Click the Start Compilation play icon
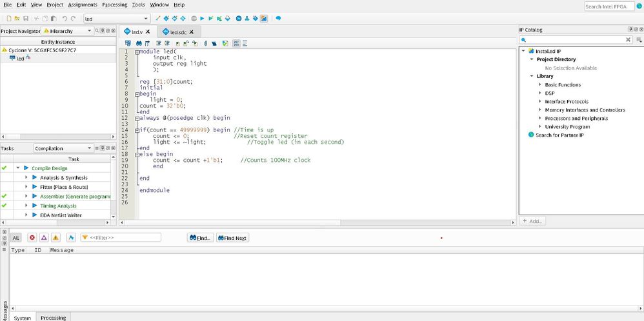This screenshot has height=321, width=644. tap(202, 19)
